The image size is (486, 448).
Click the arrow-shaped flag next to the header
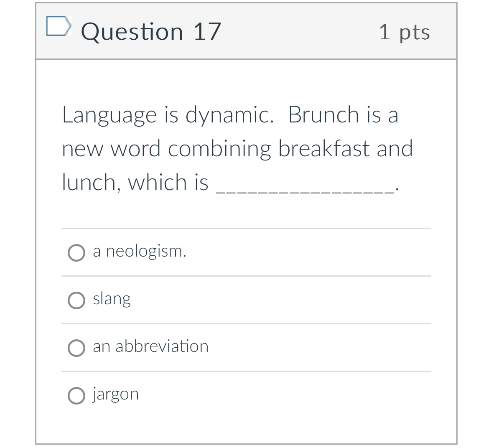(59, 26)
